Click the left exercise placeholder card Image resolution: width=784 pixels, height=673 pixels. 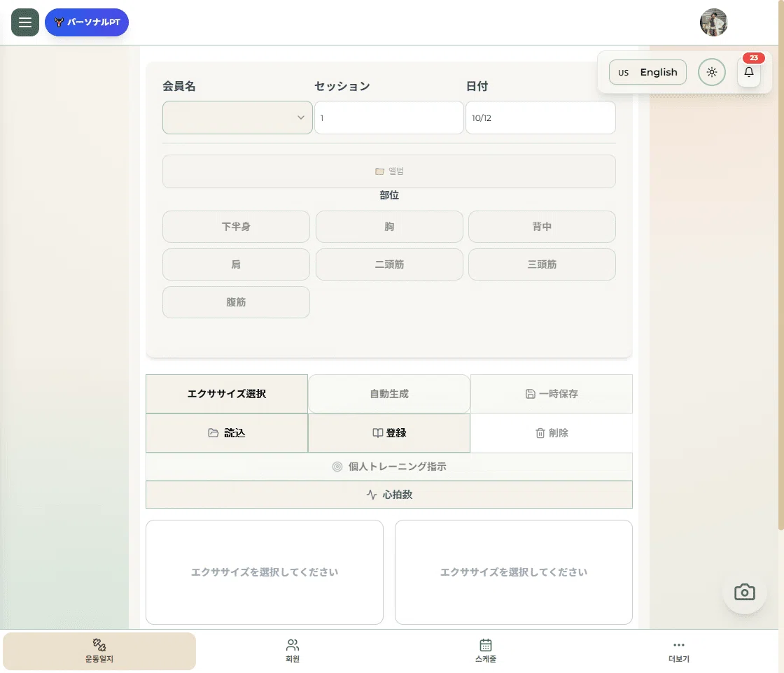click(x=265, y=572)
